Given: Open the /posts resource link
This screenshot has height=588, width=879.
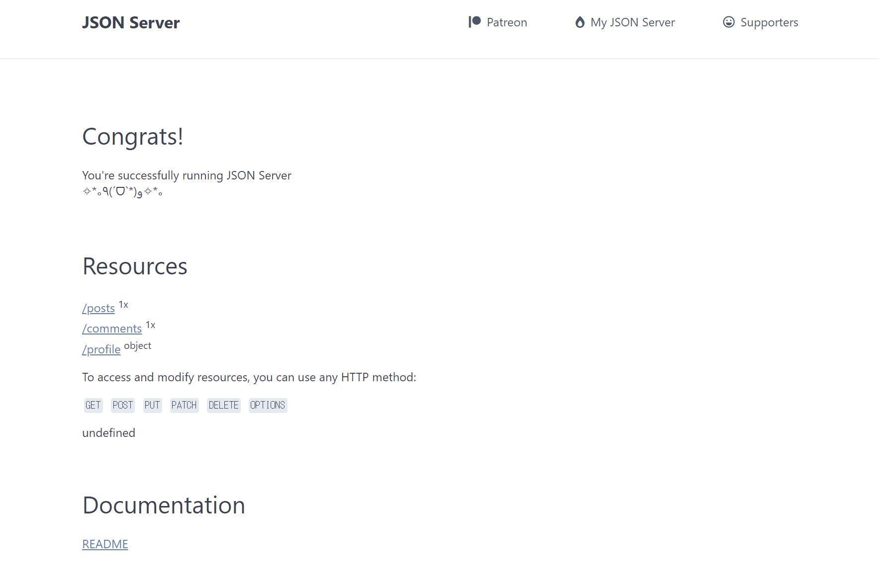Looking at the screenshot, I should [98, 308].
